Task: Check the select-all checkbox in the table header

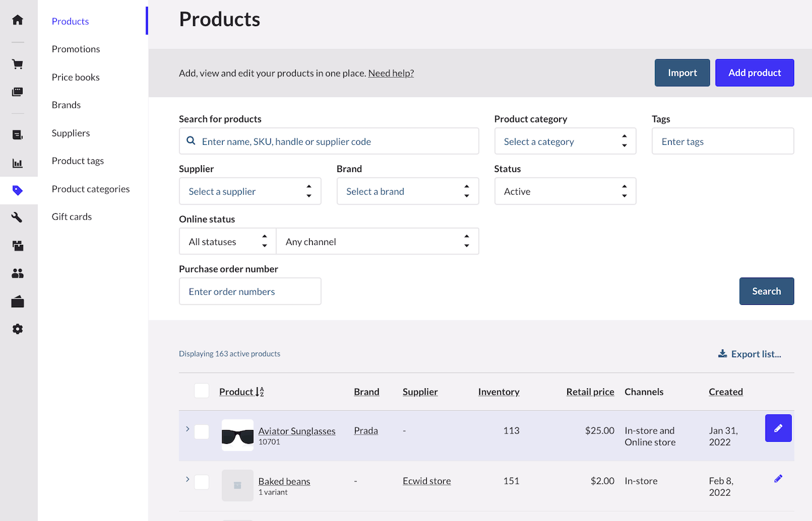Action: point(201,391)
